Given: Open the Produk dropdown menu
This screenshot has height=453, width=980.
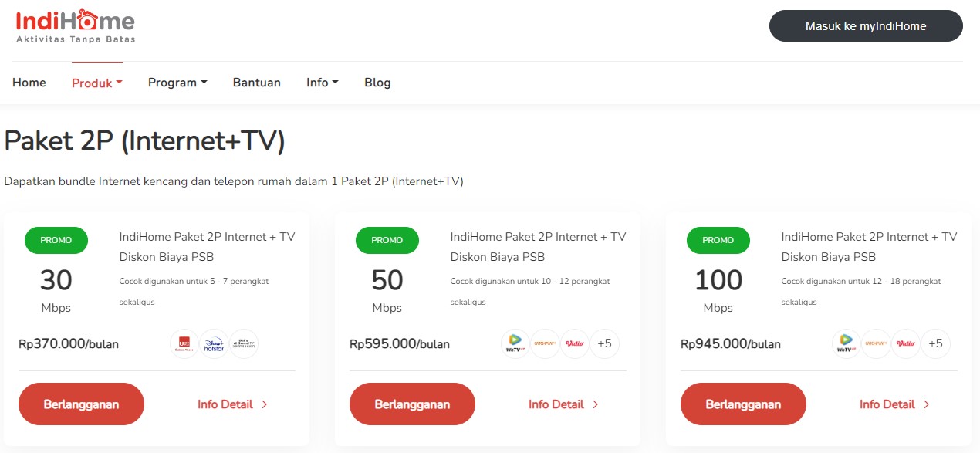Looking at the screenshot, I should (x=96, y=83).
